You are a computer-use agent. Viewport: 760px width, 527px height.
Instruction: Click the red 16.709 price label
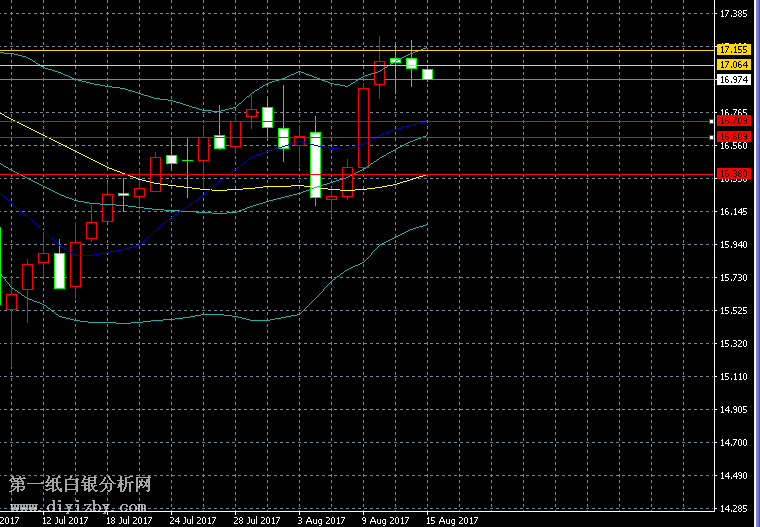coord(733,121)
